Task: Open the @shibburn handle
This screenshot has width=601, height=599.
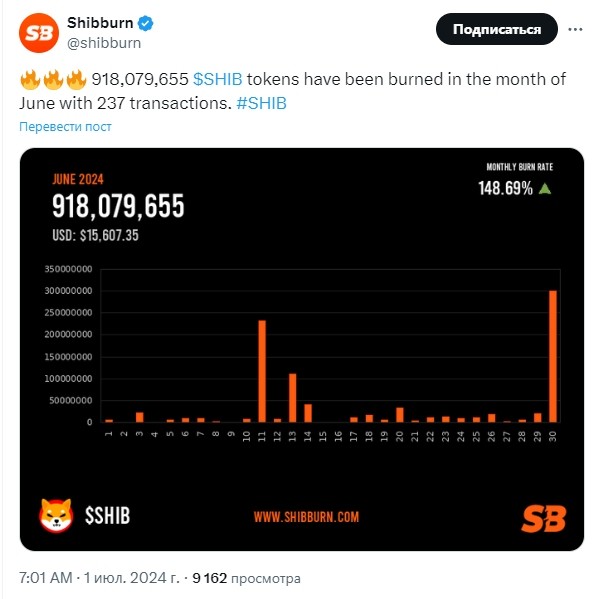Action: coord(103,43)
